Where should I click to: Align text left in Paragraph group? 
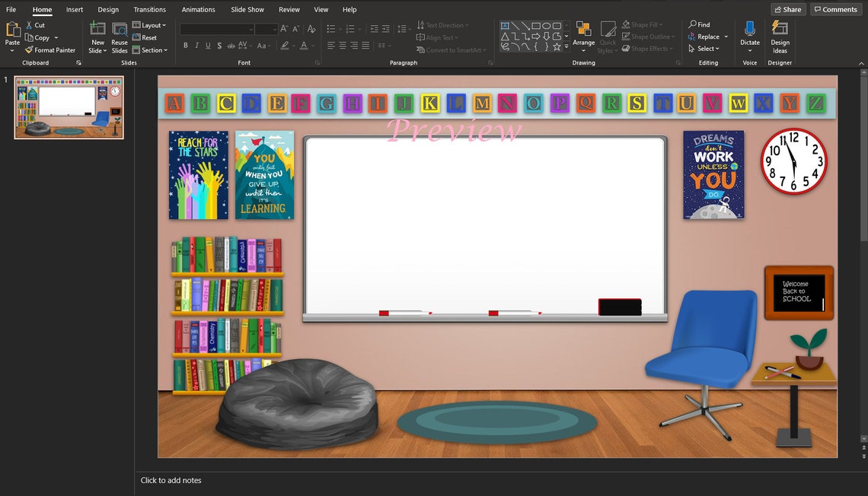(x=331, y=46)
